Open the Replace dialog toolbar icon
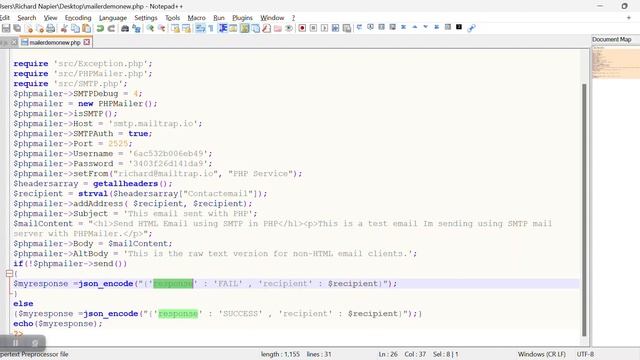Image resolution: width=640 pixels, height=360 pixels. 136,28
